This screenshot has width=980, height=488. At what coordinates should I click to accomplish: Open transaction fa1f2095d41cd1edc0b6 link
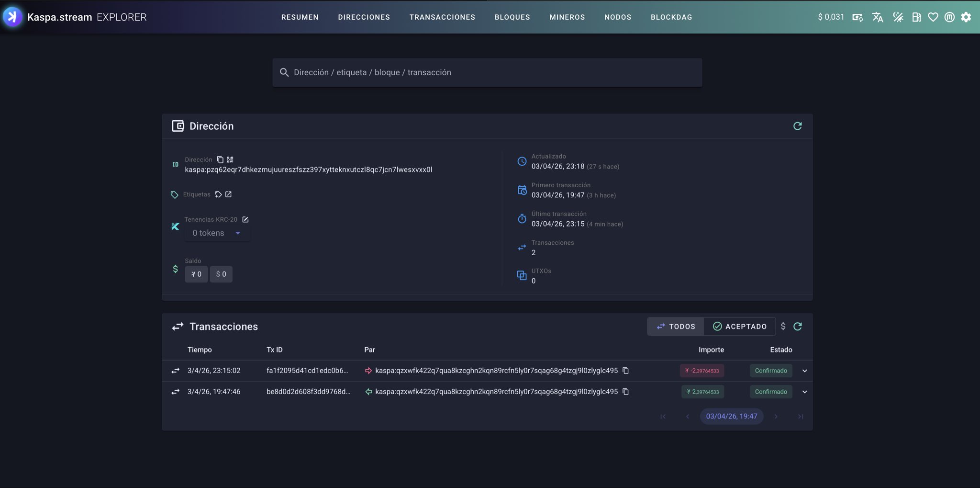coord(307,371)
